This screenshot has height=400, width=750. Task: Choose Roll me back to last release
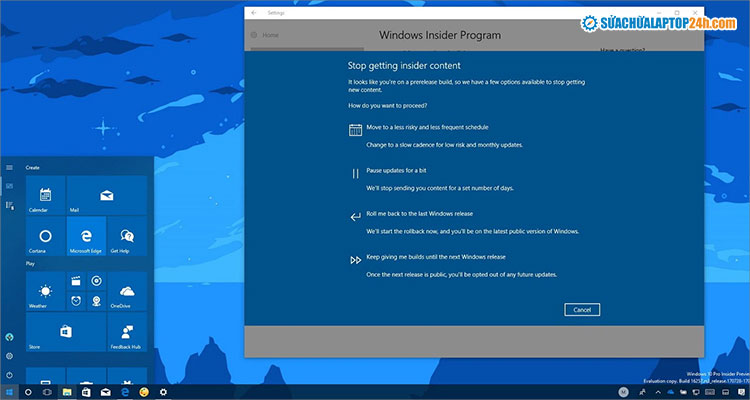(419, 213)
